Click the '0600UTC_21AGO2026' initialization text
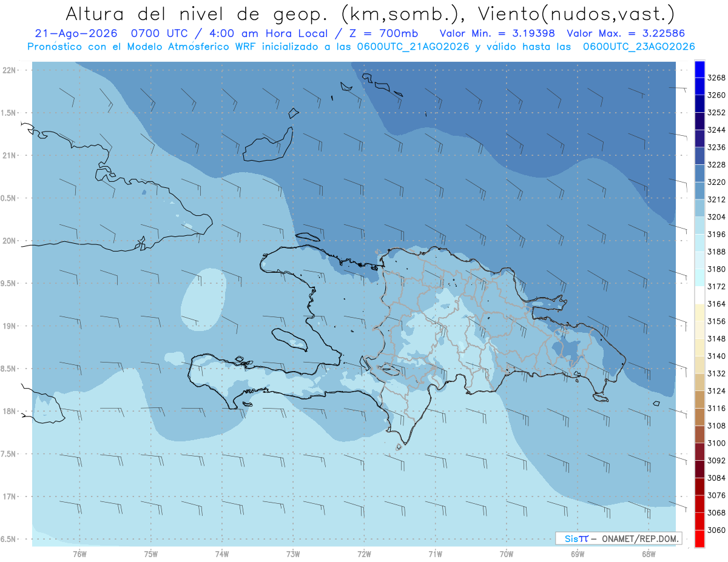728x562 pixels. tap(413, 47)
